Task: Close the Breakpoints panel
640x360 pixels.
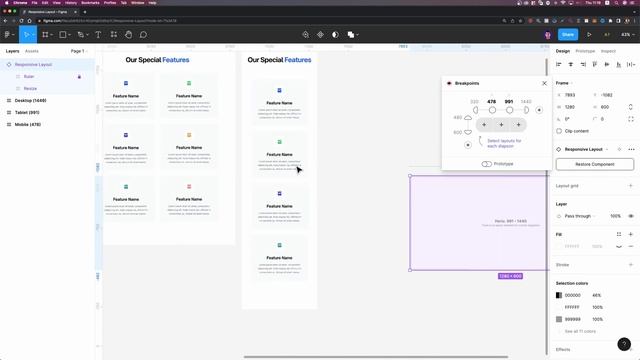Action: 544,83
